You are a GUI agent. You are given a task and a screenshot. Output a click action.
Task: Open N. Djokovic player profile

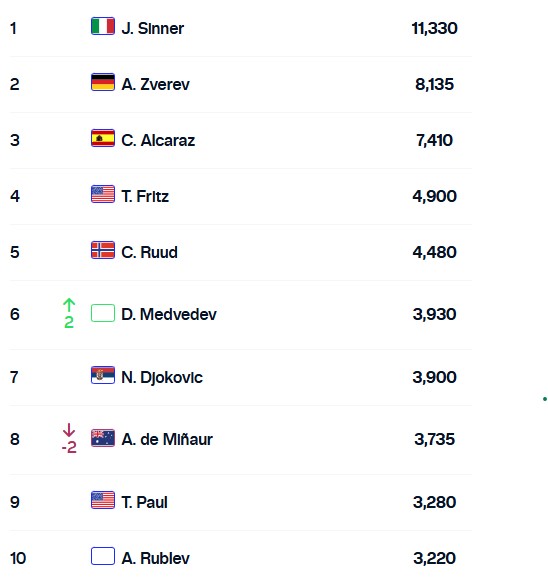click(162, 377)
